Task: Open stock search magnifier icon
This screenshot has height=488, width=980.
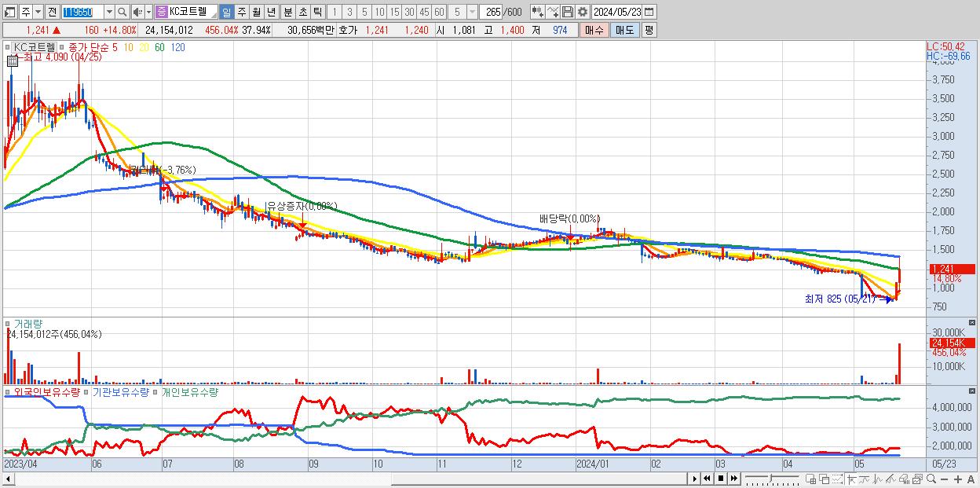Action: click(122, 12)
